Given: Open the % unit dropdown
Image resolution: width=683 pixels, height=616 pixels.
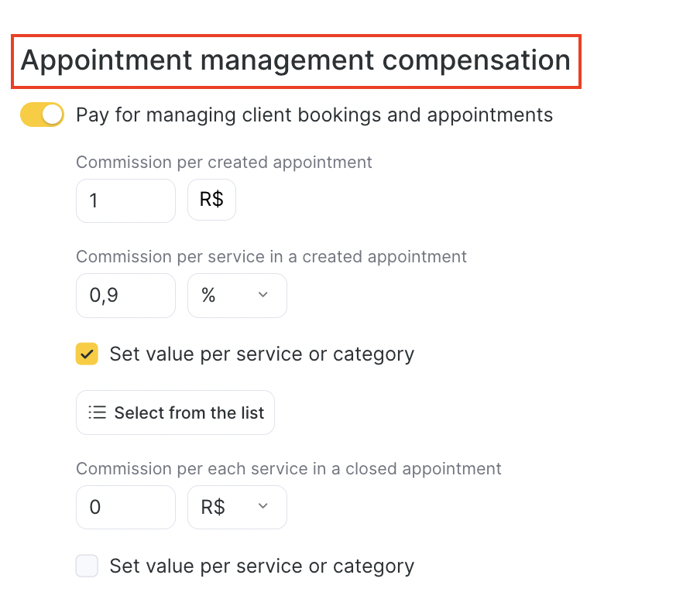Looking at the screenshot, I should pyautogui.click(x=237, y=295).
